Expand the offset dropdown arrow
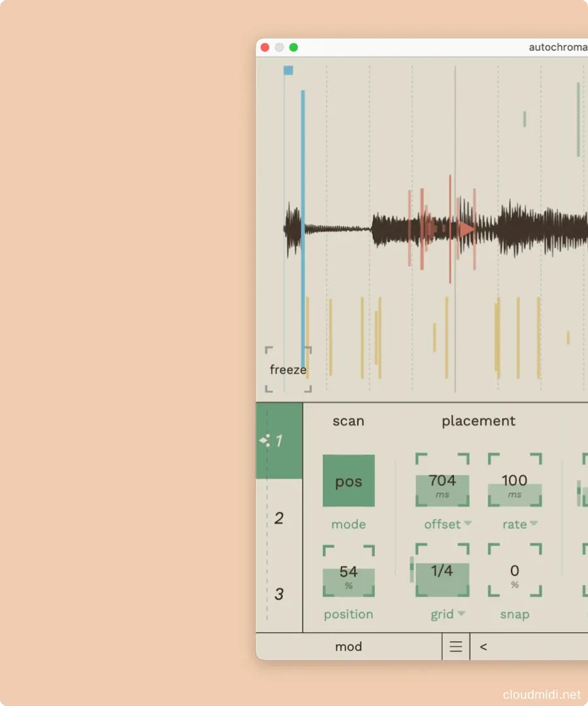Image resolution: width=588 pixels, height=706 pixels. (x=467, y=524)
